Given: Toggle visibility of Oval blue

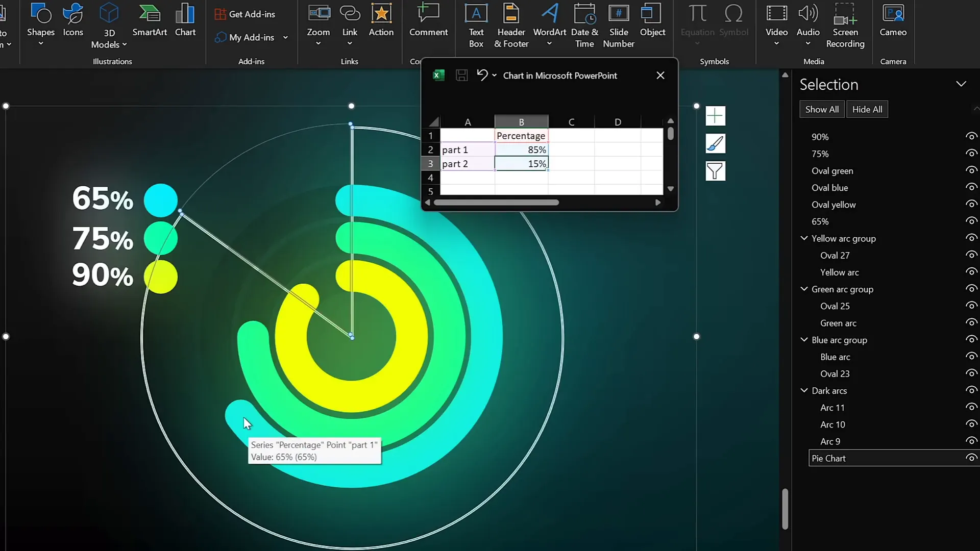Looking at the screenshot, I should 971,187.
